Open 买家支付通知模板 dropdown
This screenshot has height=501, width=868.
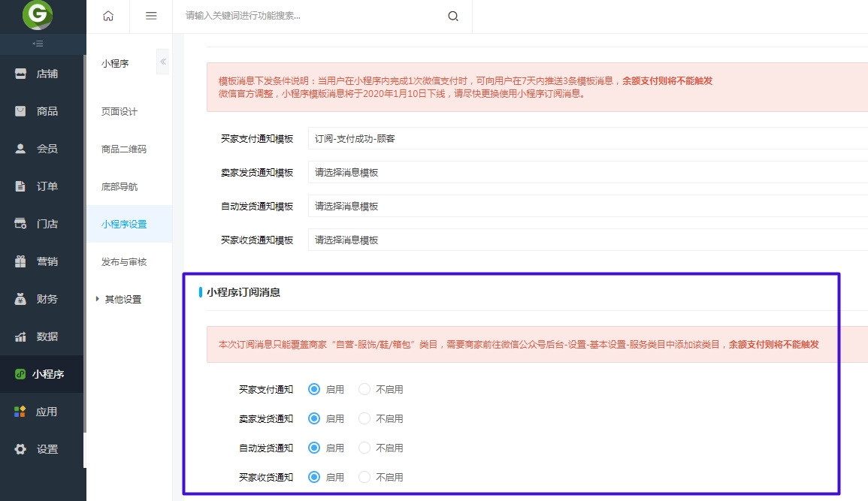pyautogui.click(x=586, y=139)
